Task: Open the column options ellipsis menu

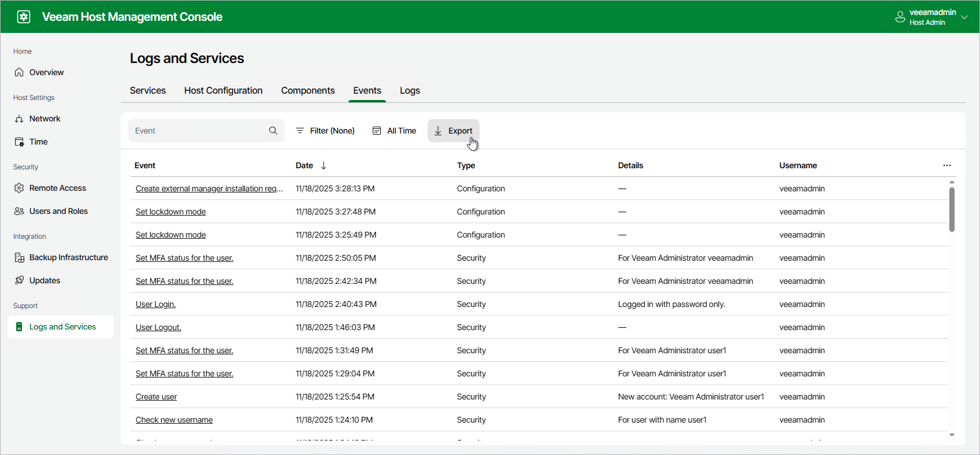Action: click(947, 165)
